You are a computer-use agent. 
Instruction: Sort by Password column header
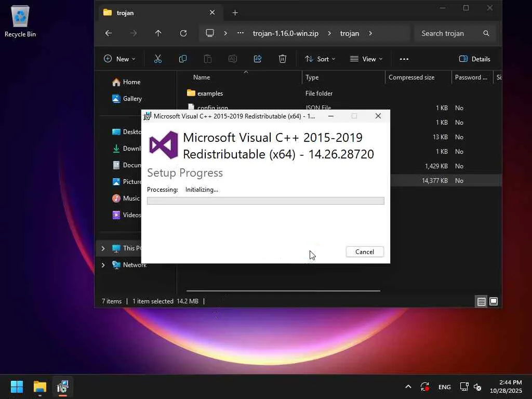coord(472,77)
